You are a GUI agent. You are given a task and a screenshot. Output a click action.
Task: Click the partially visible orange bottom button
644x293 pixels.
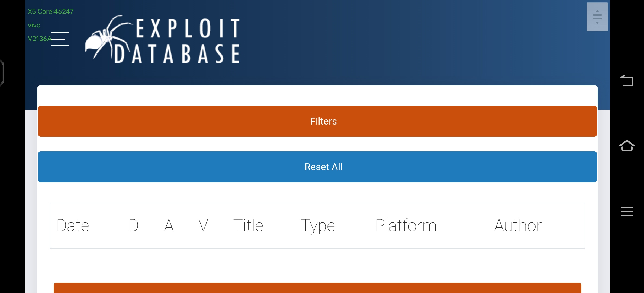[x=317, y=288]
